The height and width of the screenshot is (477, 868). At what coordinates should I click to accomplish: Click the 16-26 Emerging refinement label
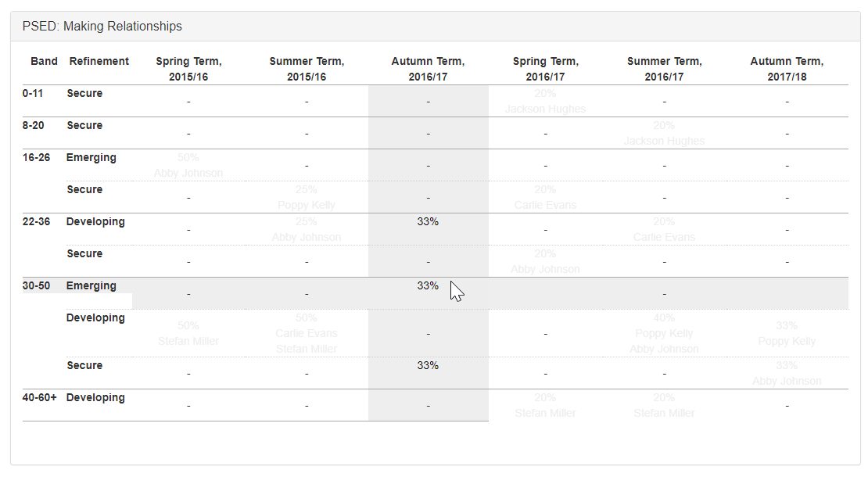tap(91, 158)
